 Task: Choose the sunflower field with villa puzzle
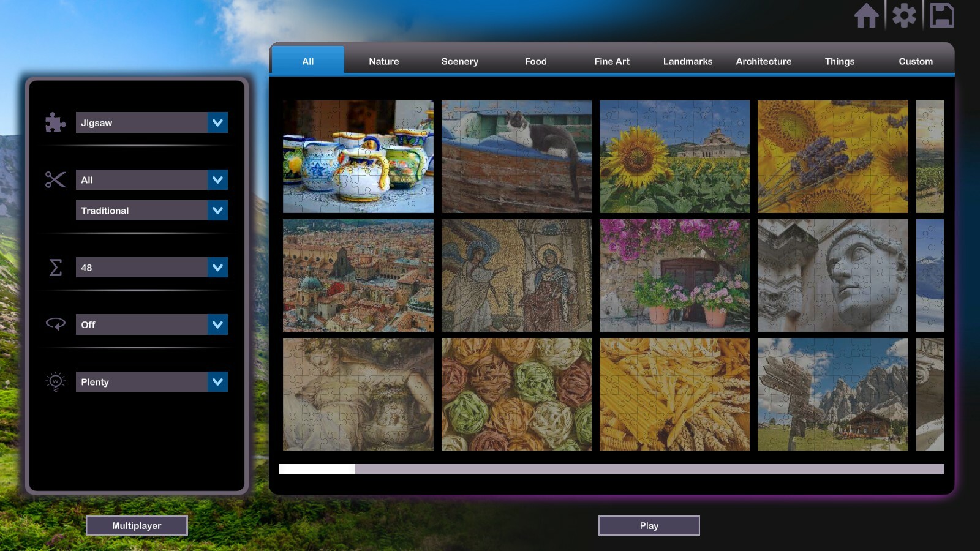click(674, 157)
